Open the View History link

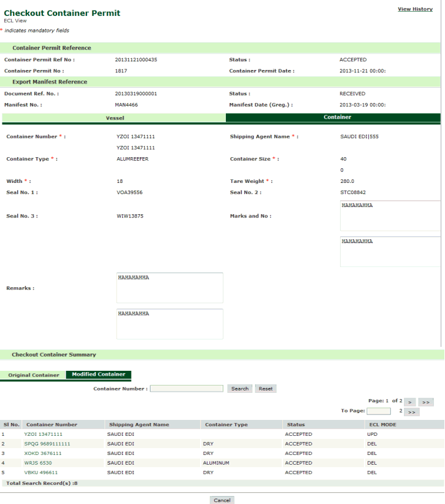tap(415, 9)
